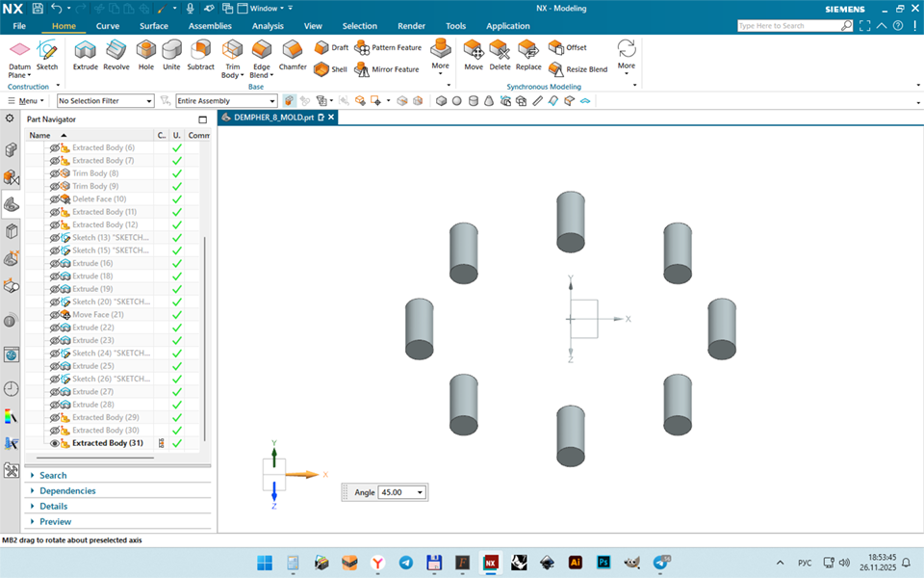Show Delete Face (10) via eye icon
Screen dimensions: 924x578
click(x=55, y=198)
